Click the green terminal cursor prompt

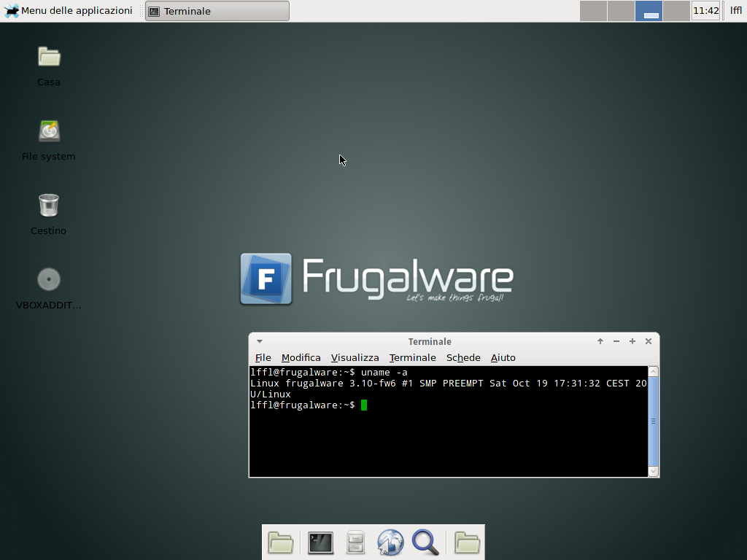[x=364, y=405]
